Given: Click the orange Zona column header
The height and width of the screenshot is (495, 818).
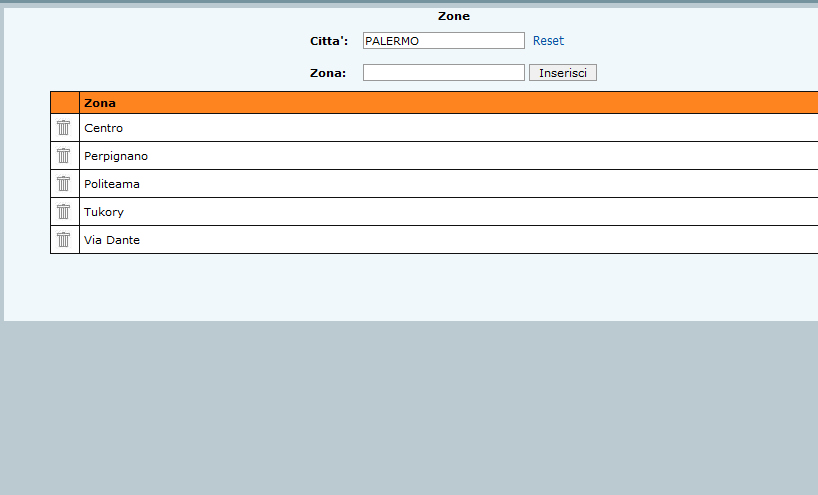Looking at the screenshot, I should [100, 103].
